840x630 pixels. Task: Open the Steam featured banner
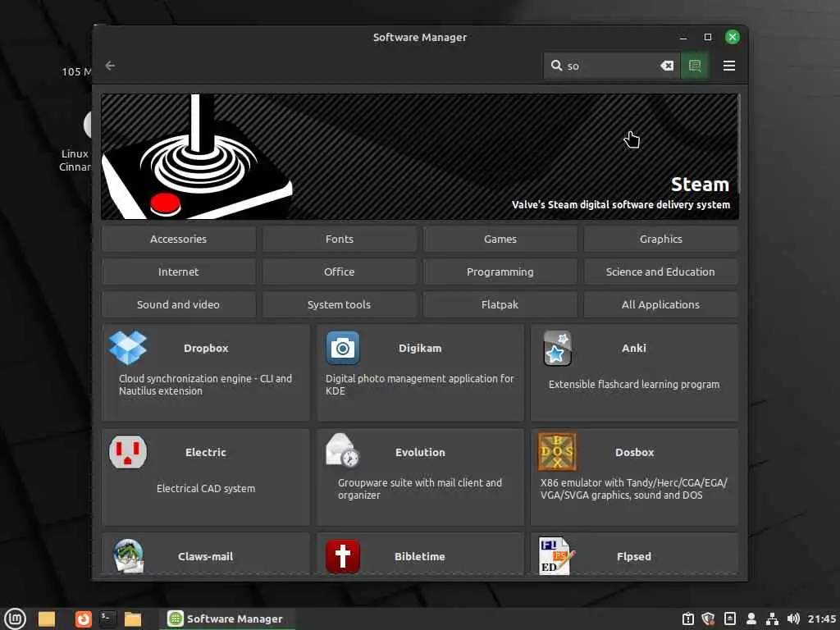419,157
